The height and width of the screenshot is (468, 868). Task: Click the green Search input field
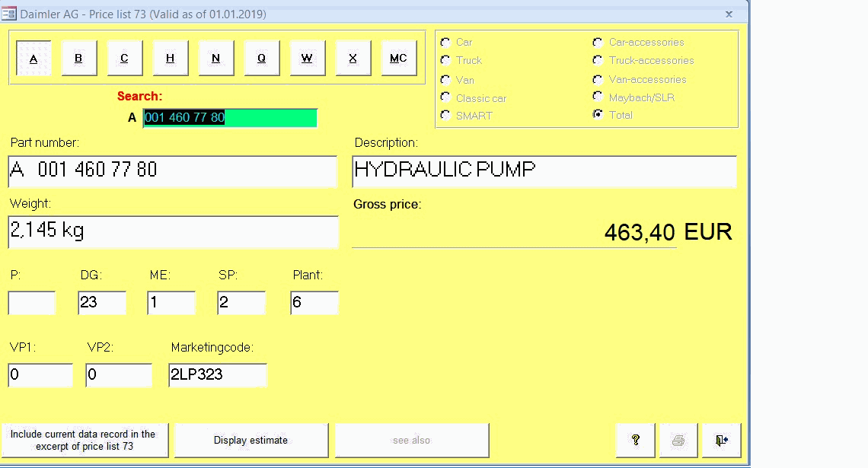(x=230, y=118)
